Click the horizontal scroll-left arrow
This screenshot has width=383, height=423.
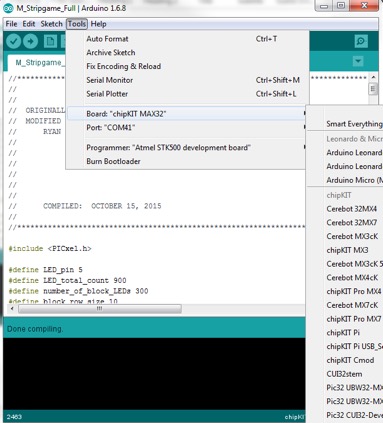[12, 309]
